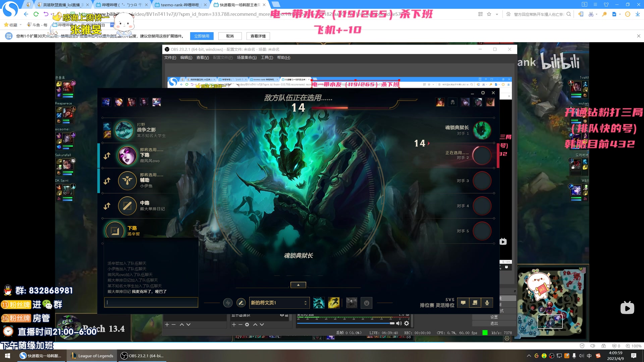Expand dropdown arrow beside scissors tool

(596, 14)
